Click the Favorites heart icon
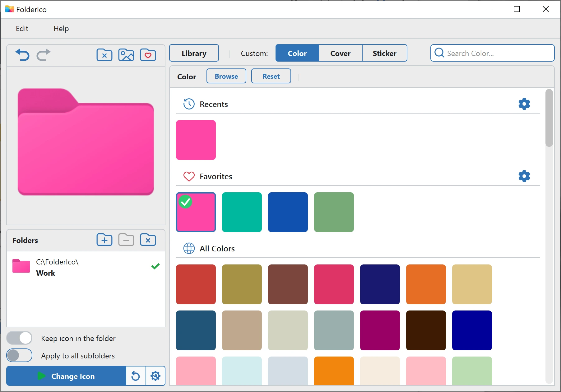Viewport: 561px width, 392px height. (189, 176)
